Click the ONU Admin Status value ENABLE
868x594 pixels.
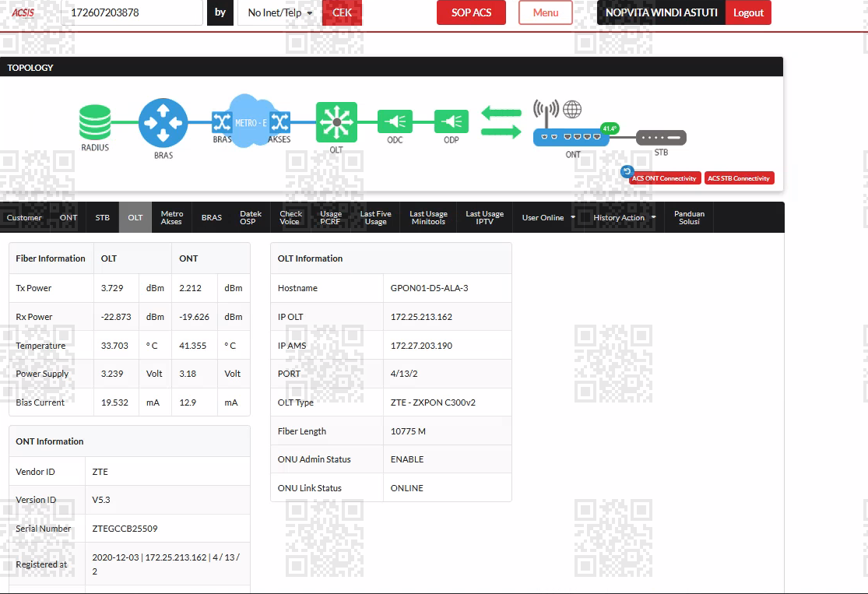(407, 459)
